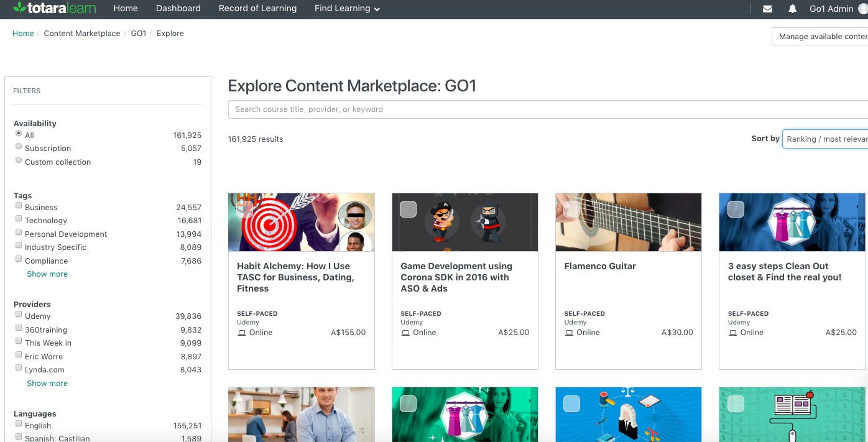The width and height of the screenshot is (868, 442).
Task: Click the 161,925 results text
Action: coord(256,139)
